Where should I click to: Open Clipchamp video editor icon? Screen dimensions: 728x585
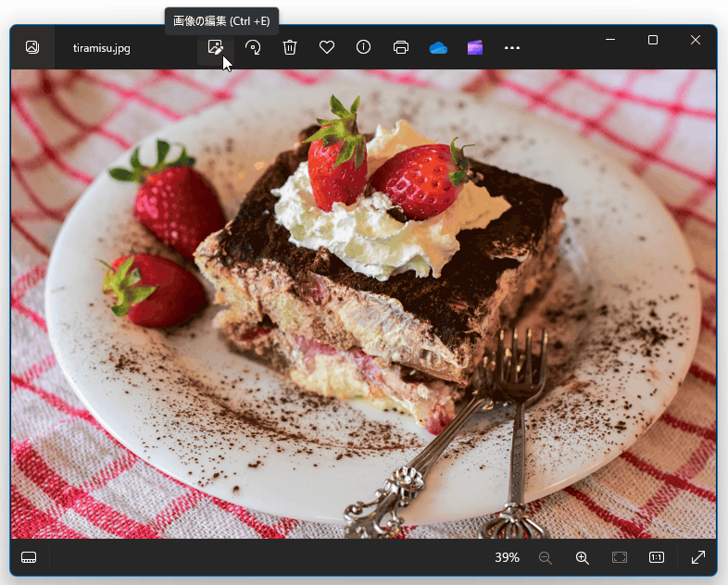point(475,47)
